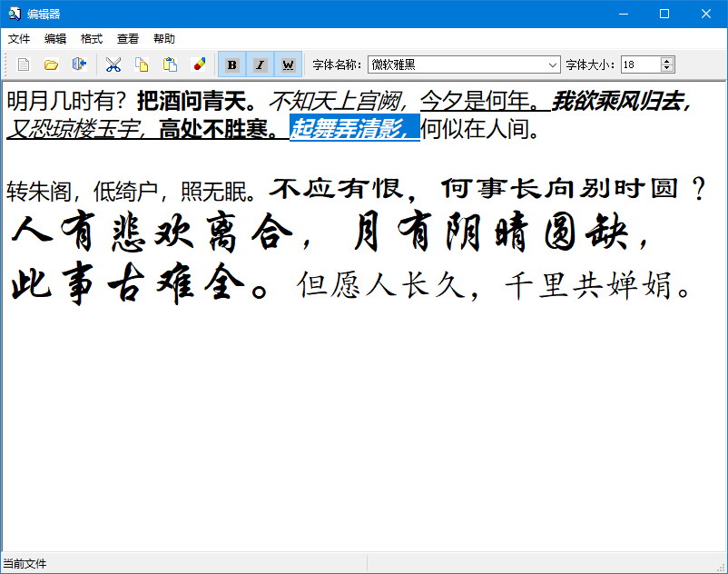Click the italic text 不知天上宫阙
Screen dimensions: 728x574
click(x=339, y=101)
